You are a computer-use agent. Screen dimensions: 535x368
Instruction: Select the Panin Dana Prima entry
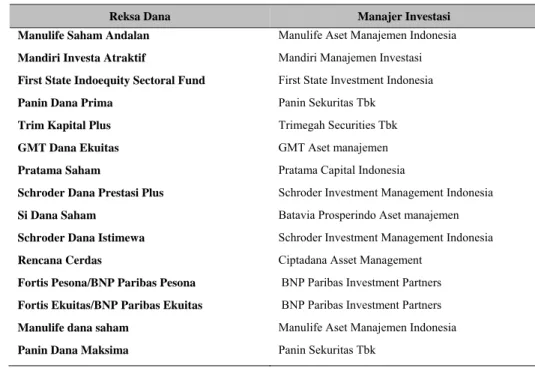65,103
